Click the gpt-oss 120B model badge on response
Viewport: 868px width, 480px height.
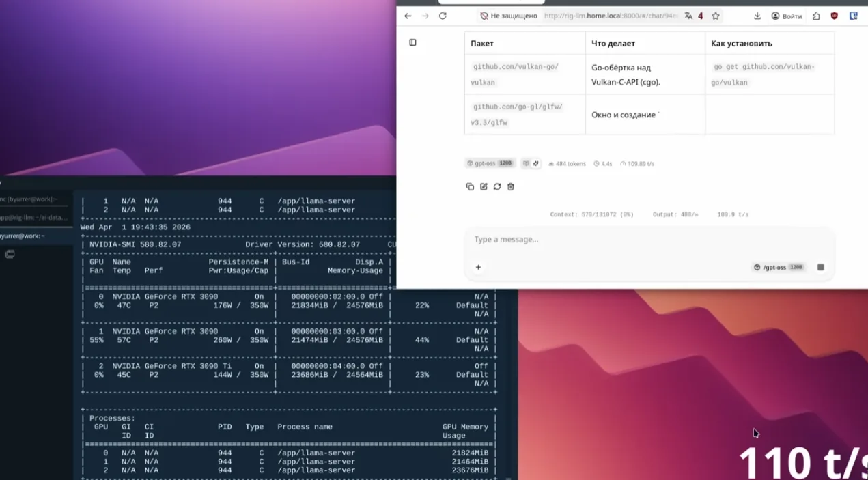click(x=490, y=163)
